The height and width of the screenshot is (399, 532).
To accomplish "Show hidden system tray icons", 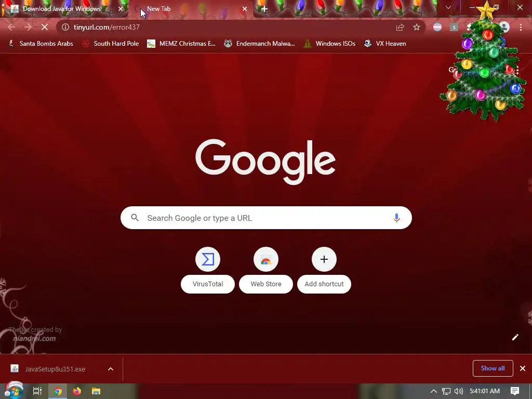I will pos(434,391).
